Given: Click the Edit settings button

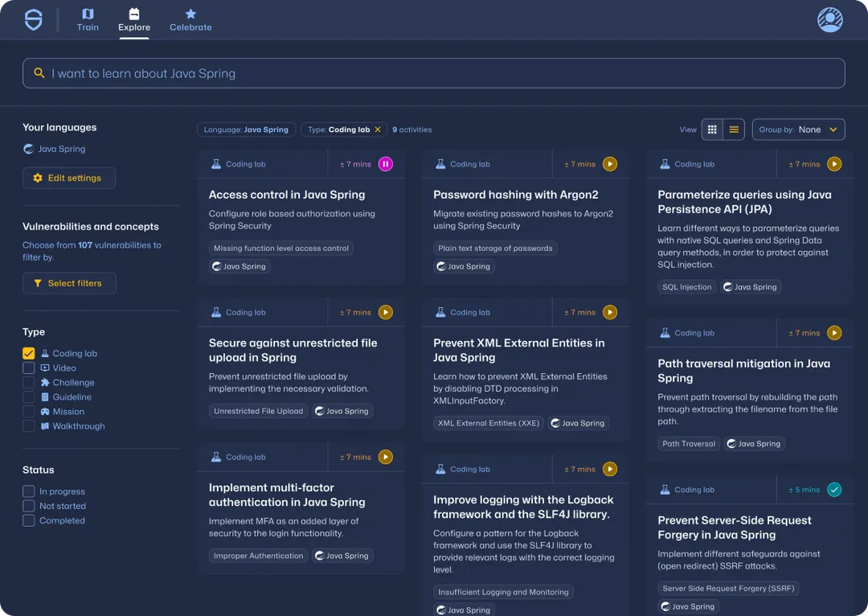Looking at the screenshot, I should point(69,178).
